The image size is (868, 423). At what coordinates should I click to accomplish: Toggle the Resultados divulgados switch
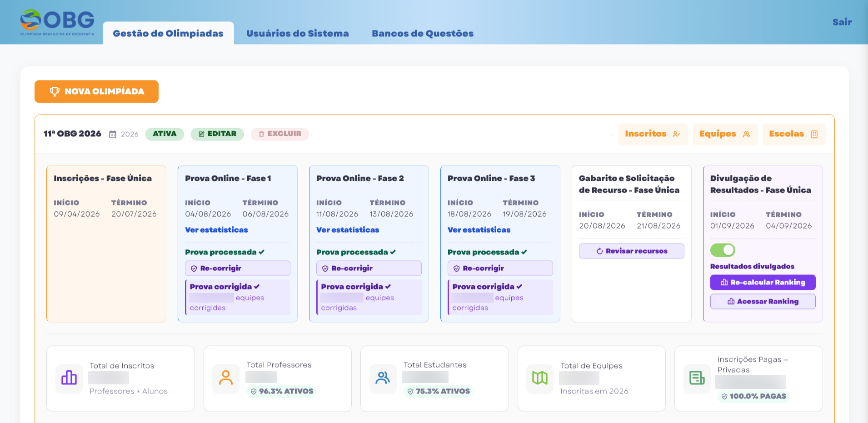pos(723,250)
